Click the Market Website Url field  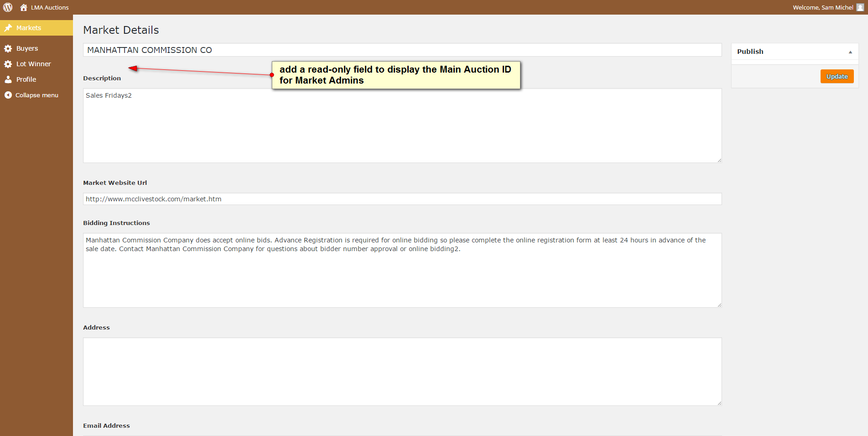[x=402, y=199]
